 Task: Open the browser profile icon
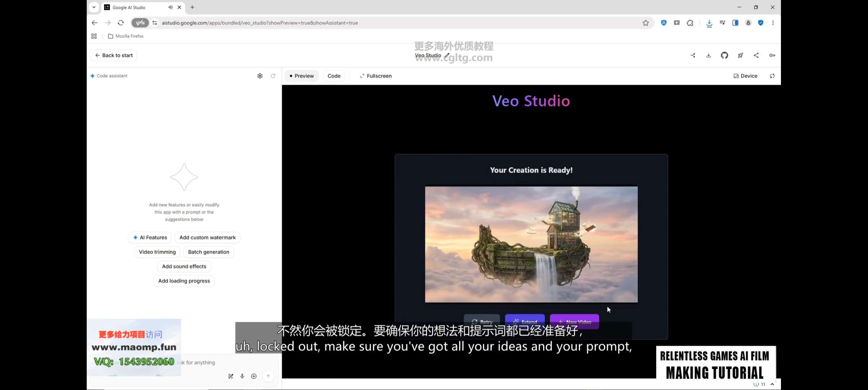pos(748,23)
